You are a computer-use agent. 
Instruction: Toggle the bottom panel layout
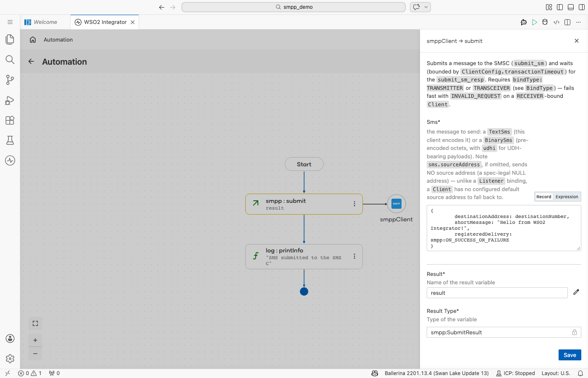point(571,7)
